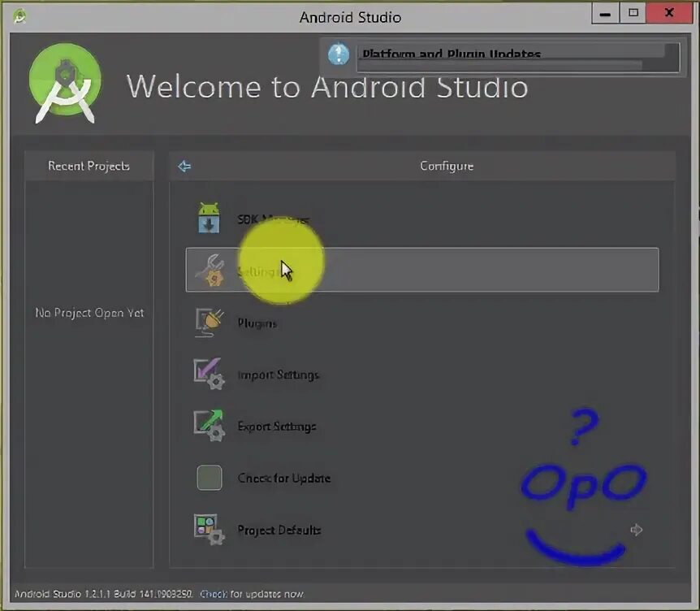Go back with the Configure back arrow
The height and width of the screenshot is (611, 700).
(184, 167)
